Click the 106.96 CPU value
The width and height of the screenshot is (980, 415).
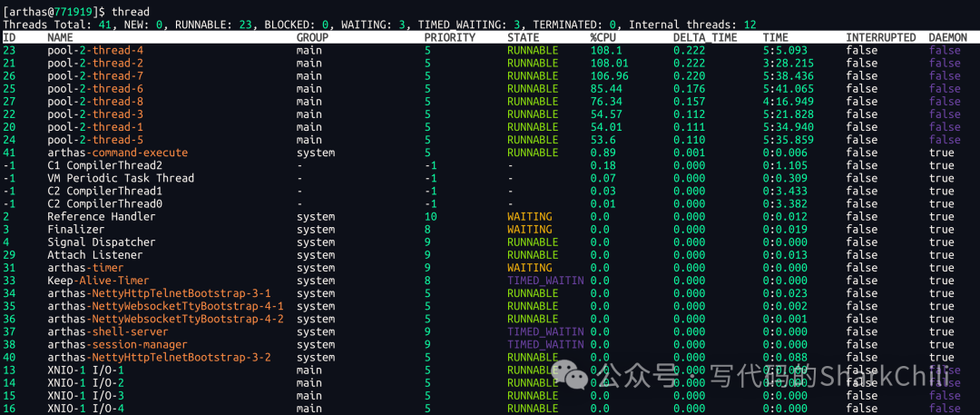pyautogui.click(x=610, y=75)
